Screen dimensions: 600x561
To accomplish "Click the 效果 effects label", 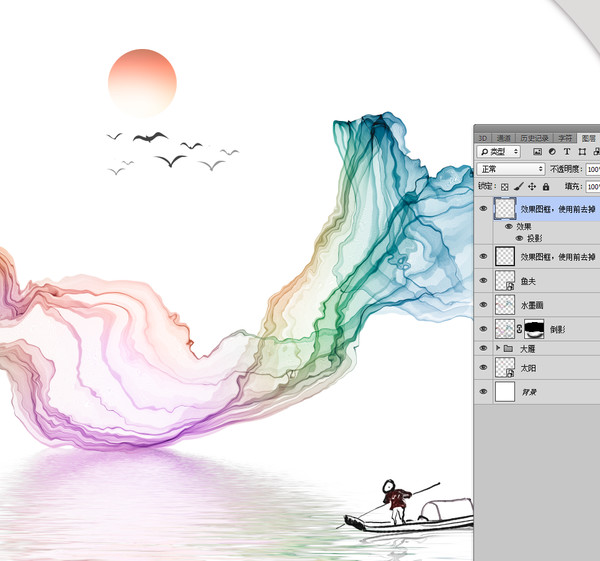I will pos(524,227).
